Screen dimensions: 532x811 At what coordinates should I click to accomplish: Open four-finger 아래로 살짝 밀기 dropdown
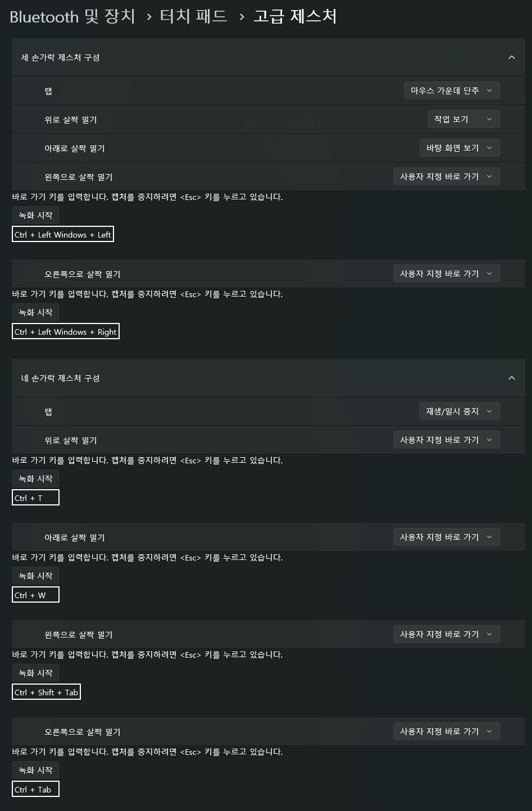(446, 537)
